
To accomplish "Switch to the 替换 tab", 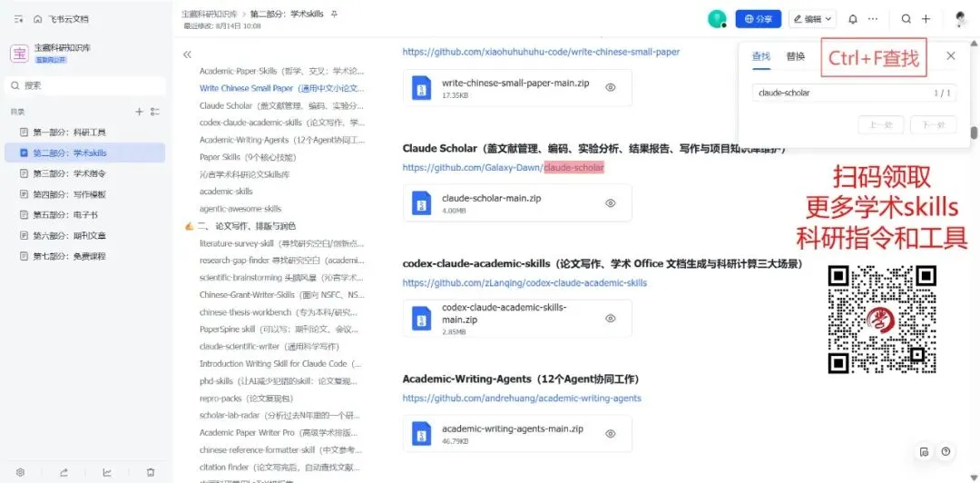I will (x=796, y=56).
